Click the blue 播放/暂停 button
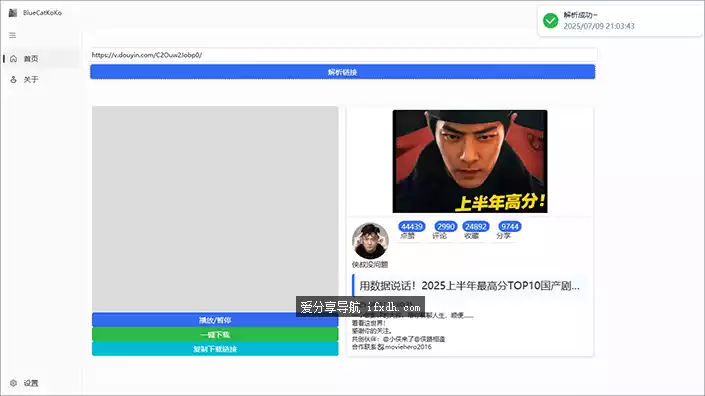The width and height of the screenshot is (705, 396). pyautogui.click(x=215, y=320)
